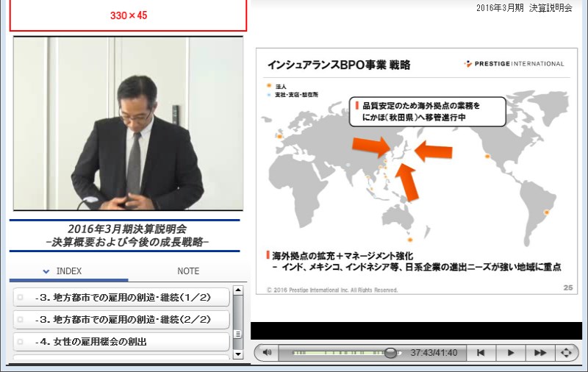This screenshot has width=588, height=372.
Task: Switch to the INDEX tab
Action: point(68,271)
